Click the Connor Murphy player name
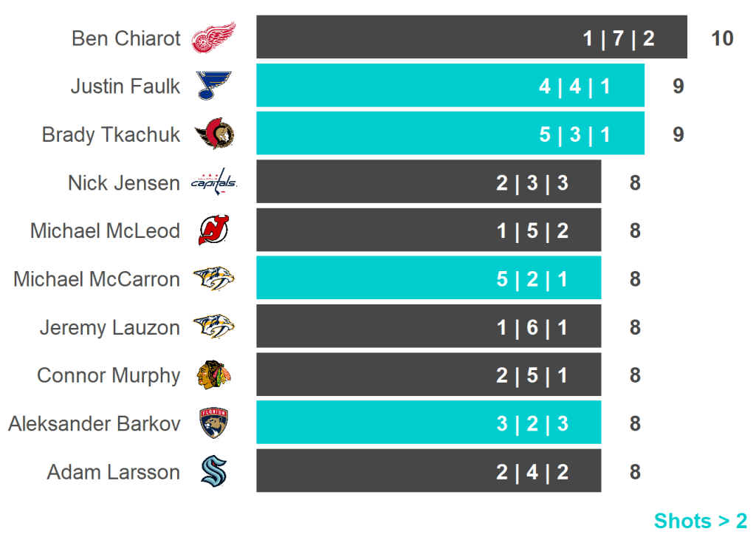 (x=109, y=375)
